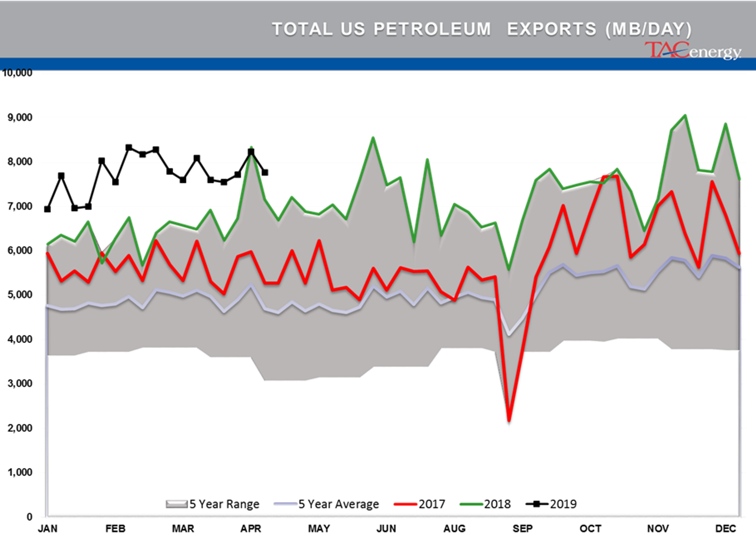Click the DEC axis label

coord(726,529)
